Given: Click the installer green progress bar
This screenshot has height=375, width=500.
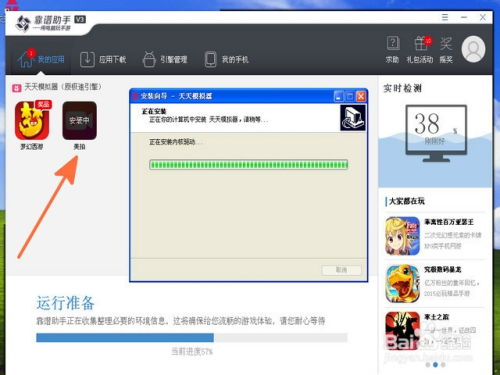Looking at the screenshot, I should click(x=249, y=165).
